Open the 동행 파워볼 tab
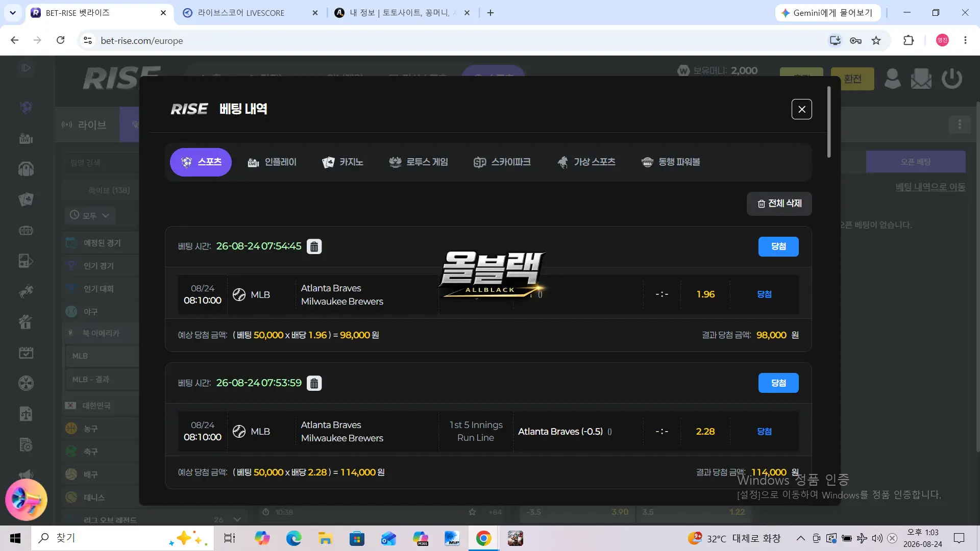This screenshot has width=980, height=551. [x=671, y=162]
